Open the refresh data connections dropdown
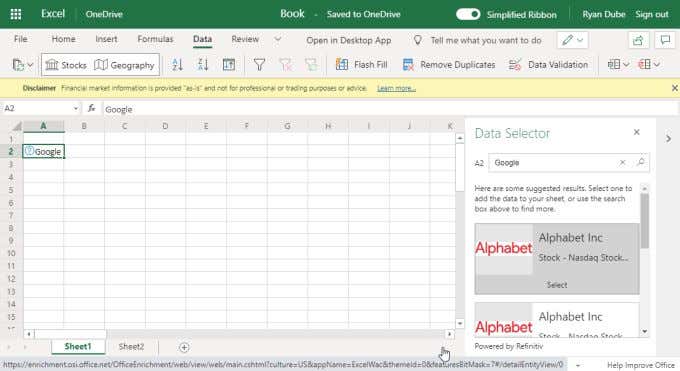The image size is (680, 371). pyautogui.click(x=23, y=65)
